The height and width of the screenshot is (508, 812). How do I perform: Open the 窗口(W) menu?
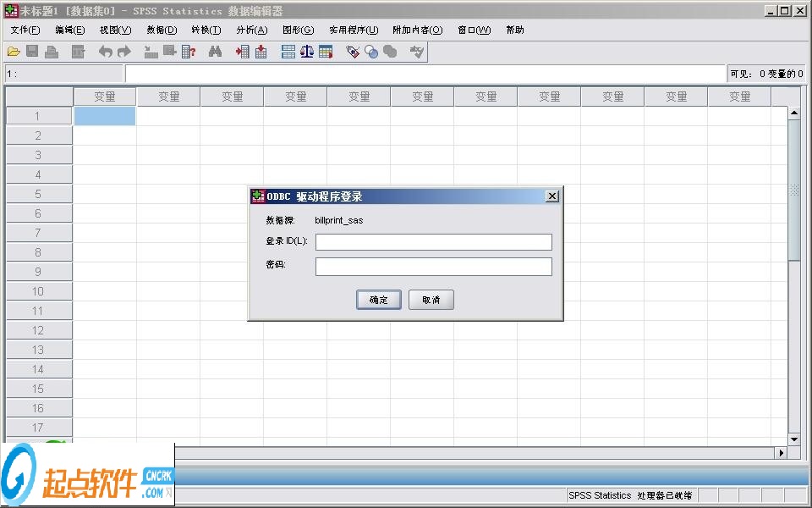[x=475, y=30]
